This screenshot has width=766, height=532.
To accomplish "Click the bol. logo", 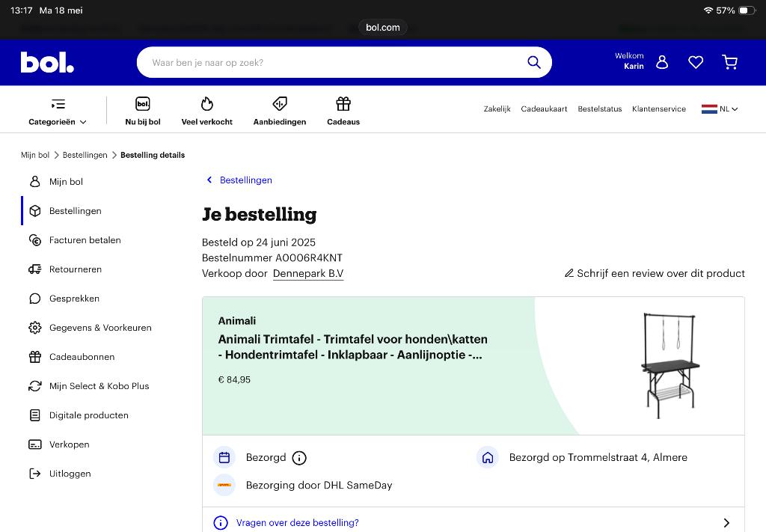I will 47,63.
